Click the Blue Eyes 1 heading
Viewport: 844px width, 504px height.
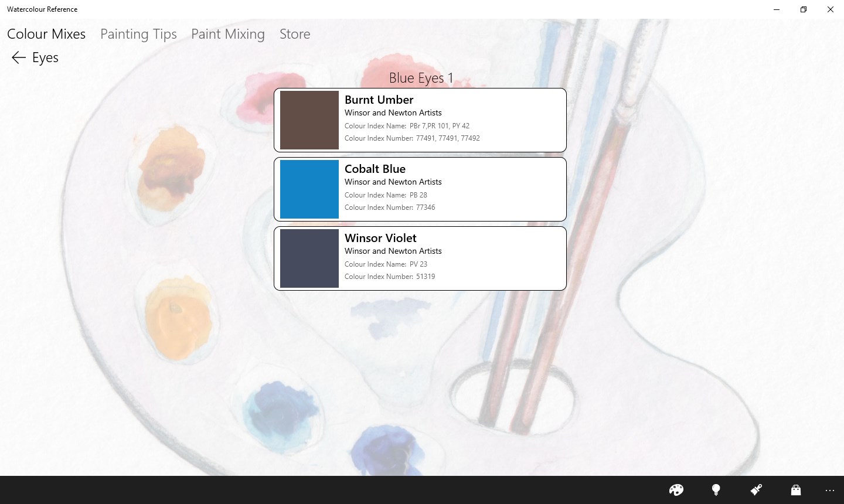pyautogui.click(x=421, y=78)
